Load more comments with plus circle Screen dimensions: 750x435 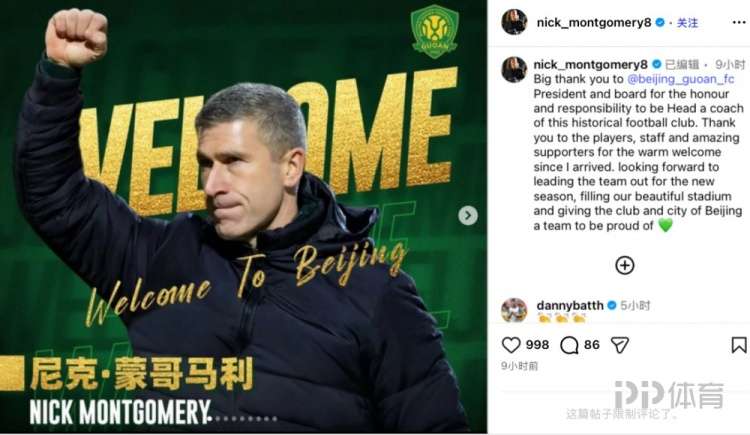point(625,265)
